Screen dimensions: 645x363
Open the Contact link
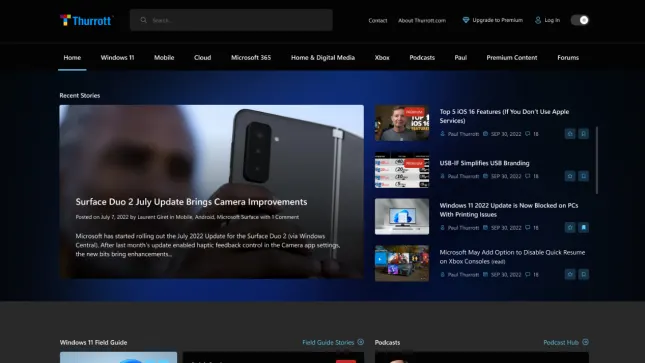[378, 20]
